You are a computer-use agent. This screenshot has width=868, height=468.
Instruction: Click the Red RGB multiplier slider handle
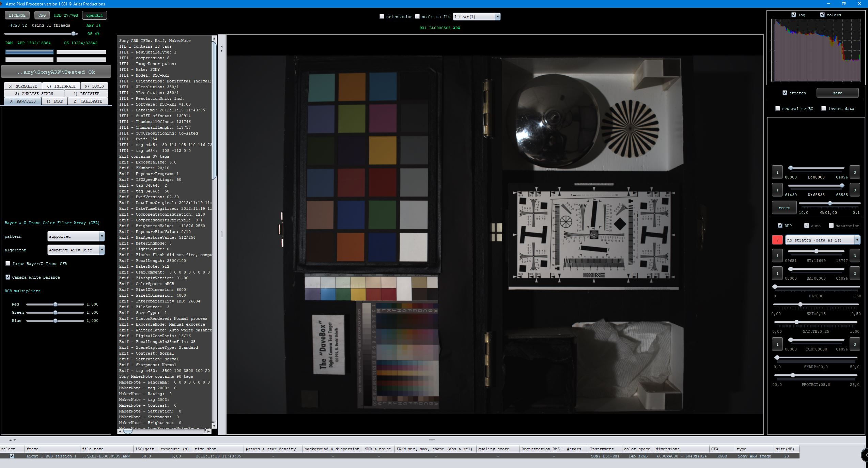click(55, 305)
